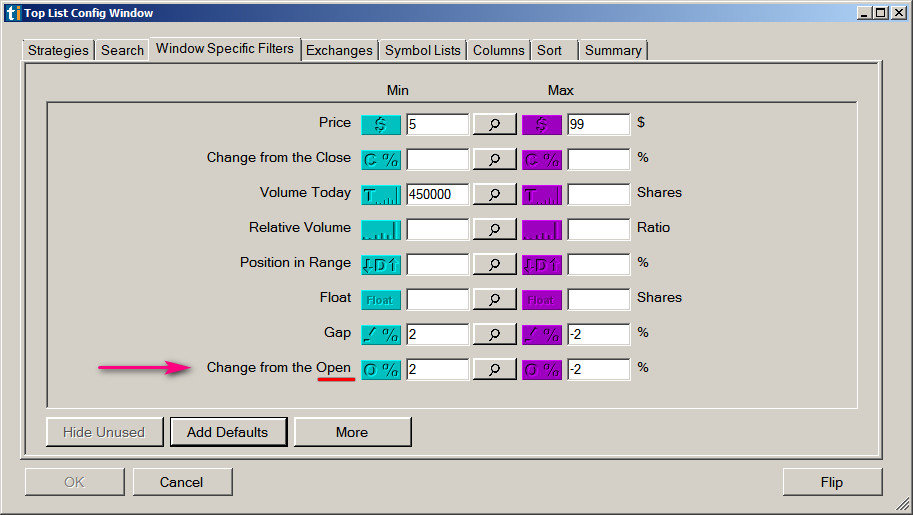Click the Trade Ideas title bar icon
Screen dimensions: 913x515
coord(13,13)
